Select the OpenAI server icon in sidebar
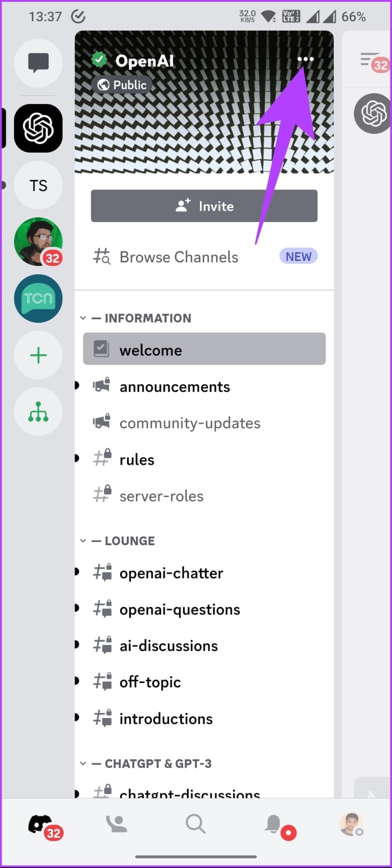The image size is (392, 868). [x=38, y=128]
